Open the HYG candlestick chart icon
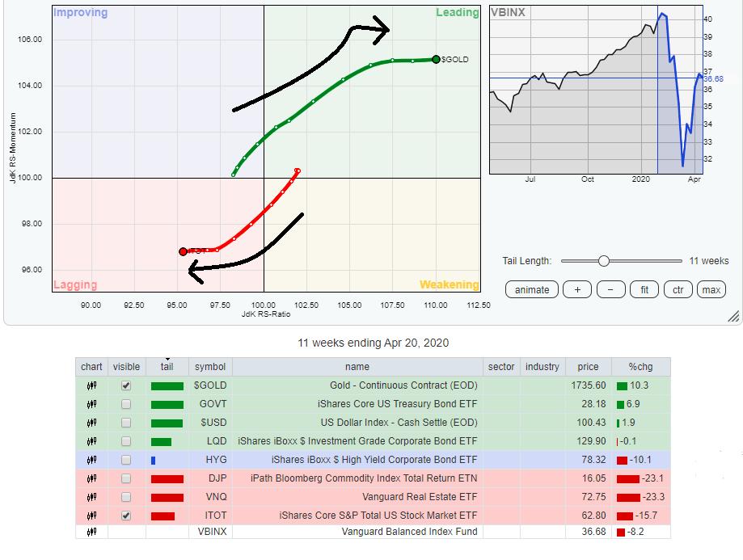The height and width of the screenshot is (560, 743). click(91, 459)
